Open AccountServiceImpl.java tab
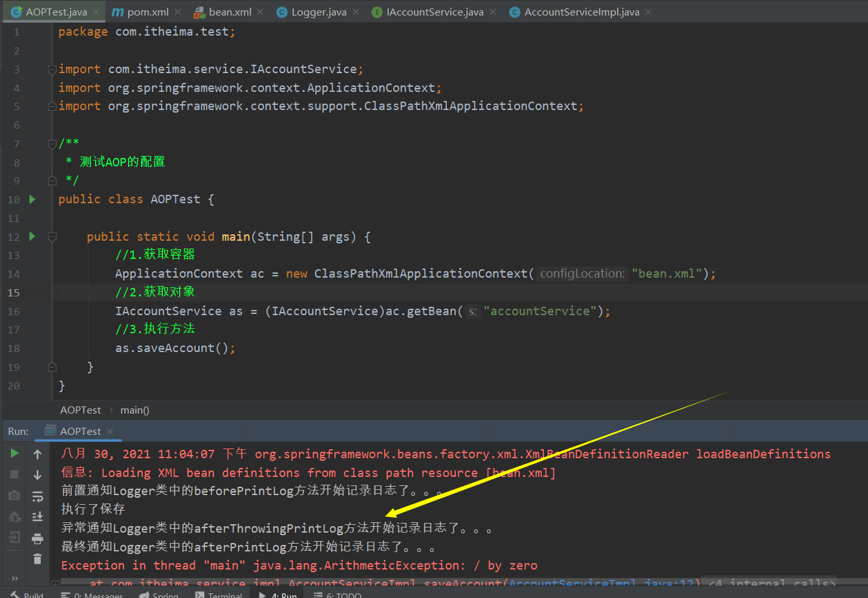This screenshot has width=868, height=598. pos(581,12)
